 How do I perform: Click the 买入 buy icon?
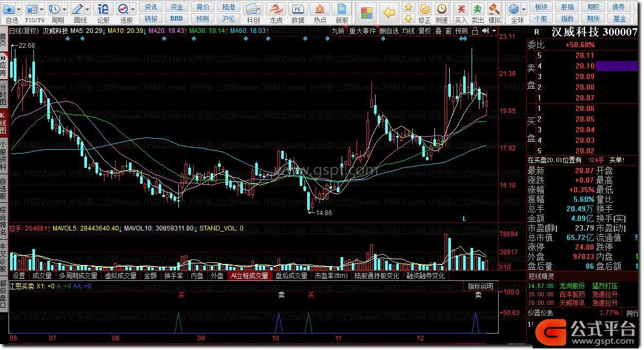point(462,8)
